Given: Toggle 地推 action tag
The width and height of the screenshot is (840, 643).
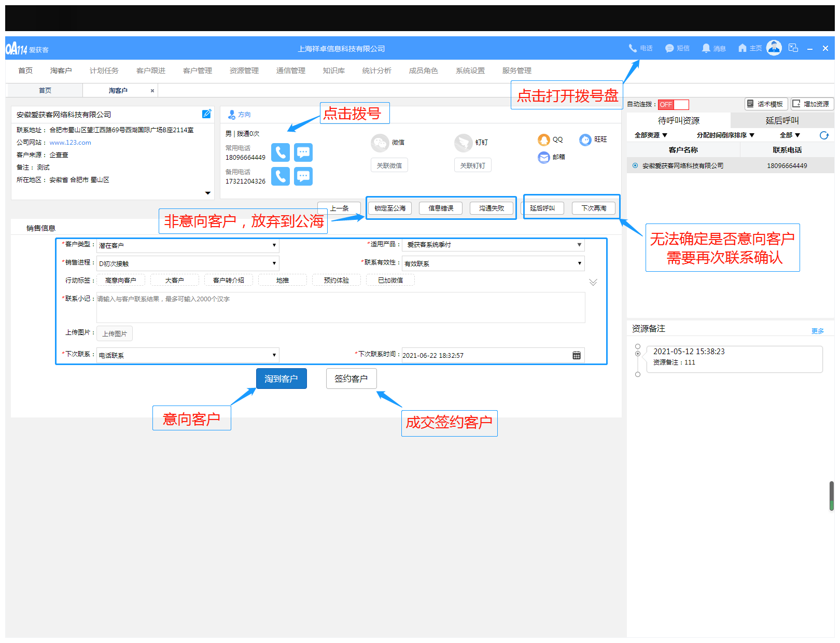Looking at the screenshot, I should pos(283,281).
